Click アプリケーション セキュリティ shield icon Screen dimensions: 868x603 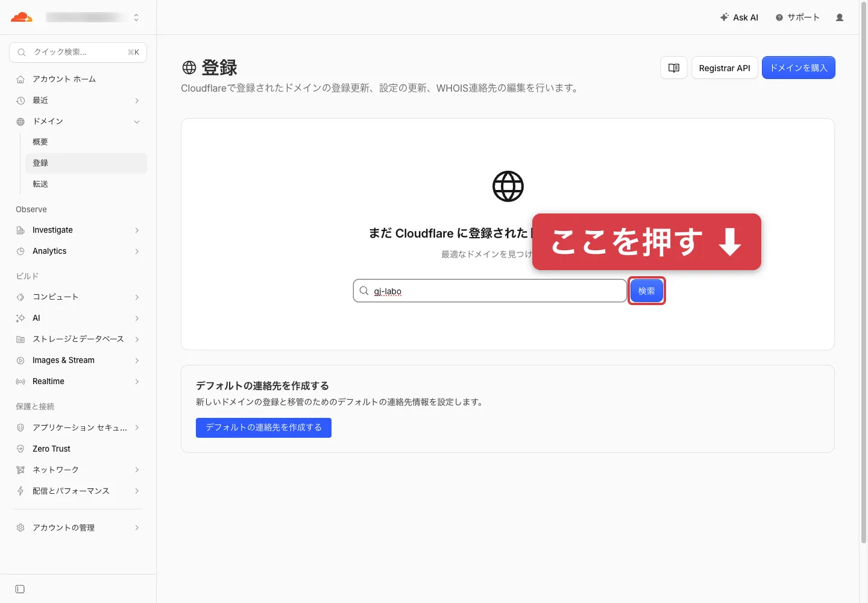20,428
